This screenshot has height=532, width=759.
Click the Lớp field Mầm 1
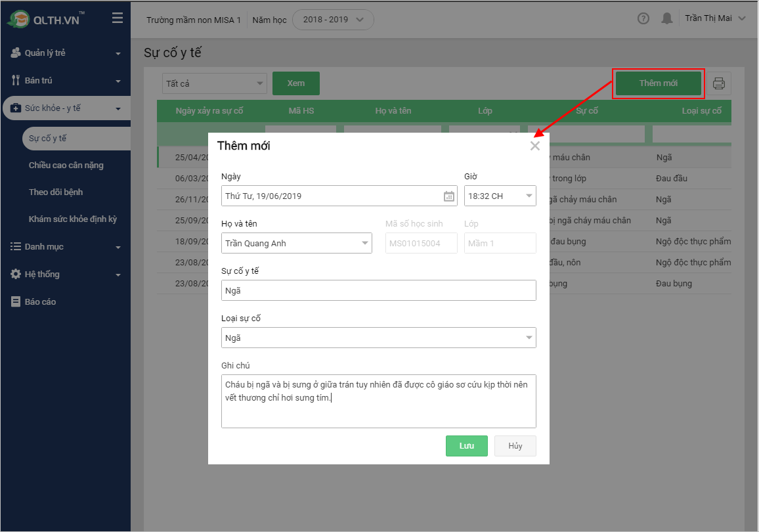pos(500,243)
